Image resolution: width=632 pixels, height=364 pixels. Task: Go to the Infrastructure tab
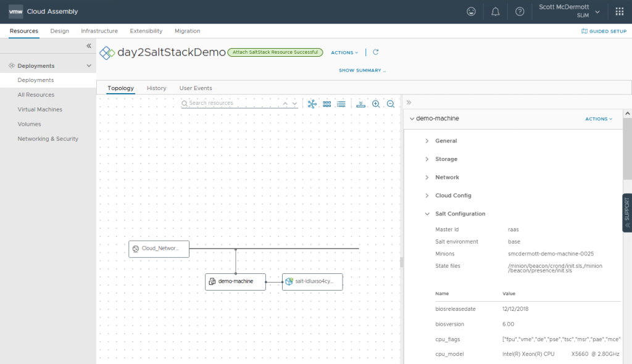(99, 31)
